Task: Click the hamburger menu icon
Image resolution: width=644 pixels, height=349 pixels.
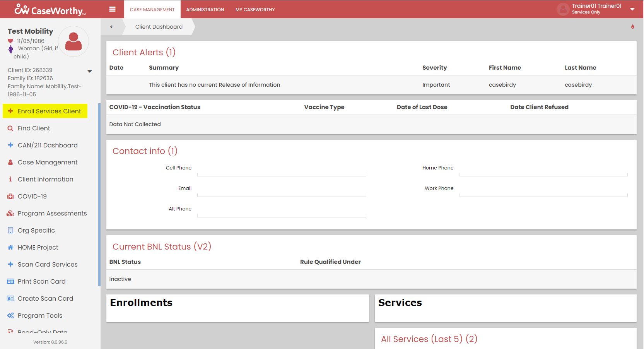Action: coord(112,9)
